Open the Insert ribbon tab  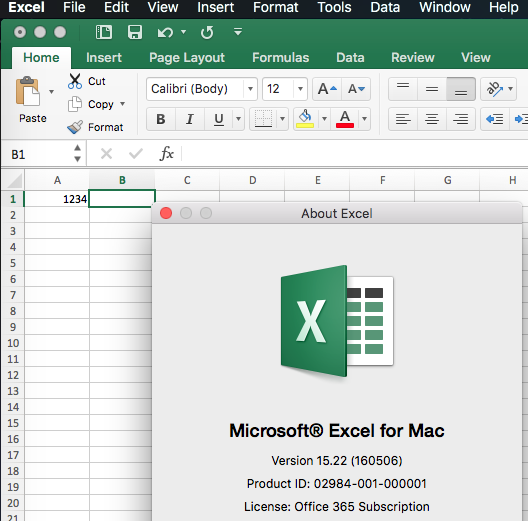104,58
